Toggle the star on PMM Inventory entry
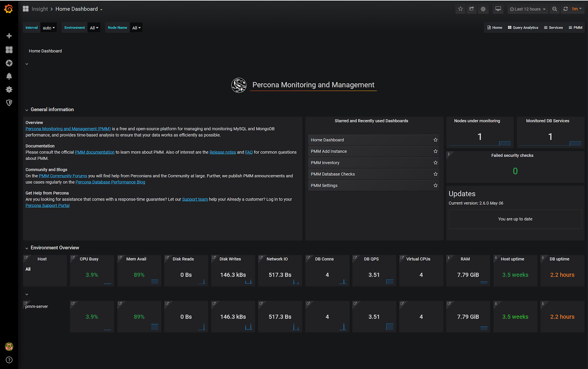Image resolution: width=588 pixels, height=369 pixels. 435,162
